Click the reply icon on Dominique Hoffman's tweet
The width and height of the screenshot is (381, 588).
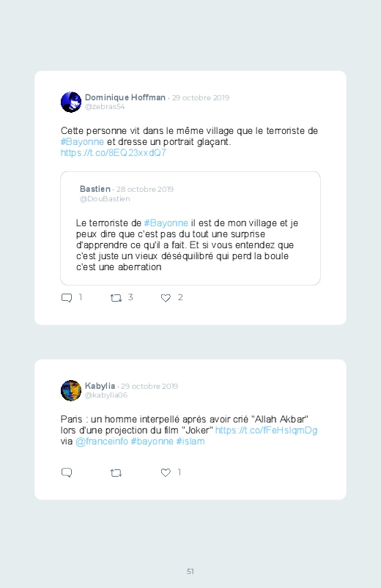pos(67,298)
